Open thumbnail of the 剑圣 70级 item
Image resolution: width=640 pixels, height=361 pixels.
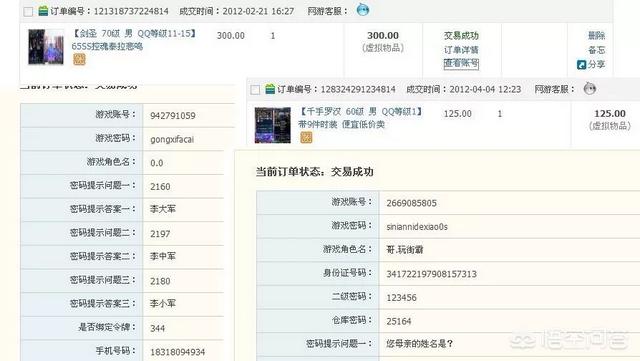pyautogui.click(x=46, y=47)
